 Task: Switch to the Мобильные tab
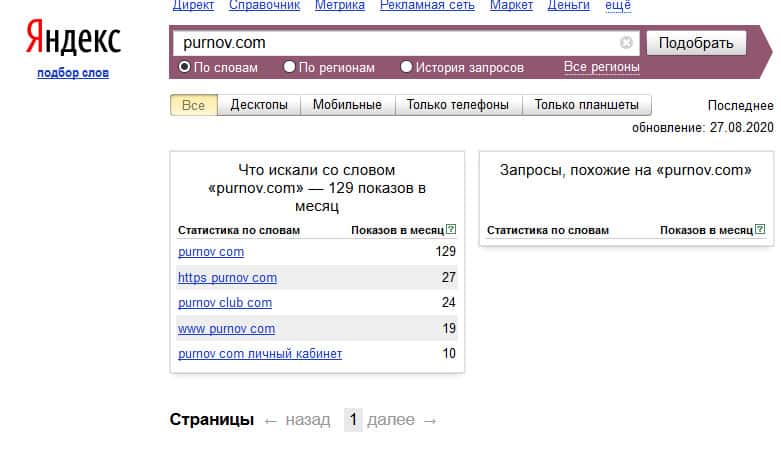[347, 105]
